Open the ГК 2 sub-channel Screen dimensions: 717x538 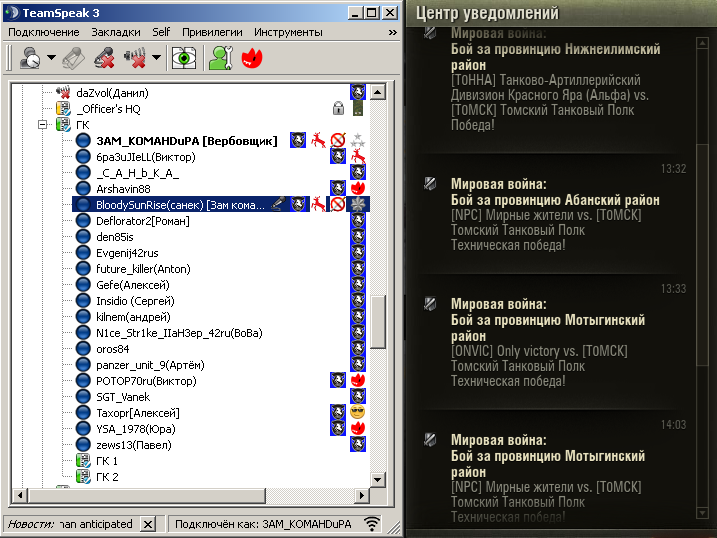pyautogui.click(x=107, y=477)
